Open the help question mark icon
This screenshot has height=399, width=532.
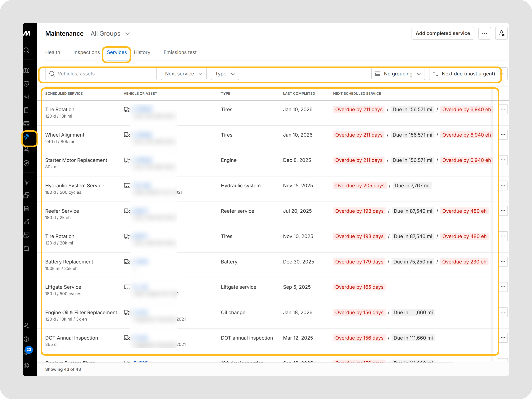(x=26, y=339)
